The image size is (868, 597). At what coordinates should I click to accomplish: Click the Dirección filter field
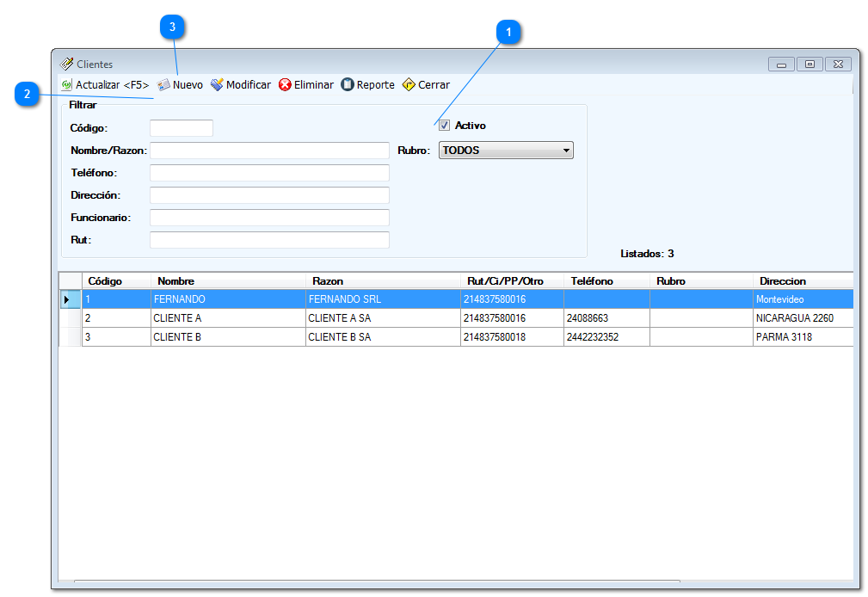coord(269,195)
